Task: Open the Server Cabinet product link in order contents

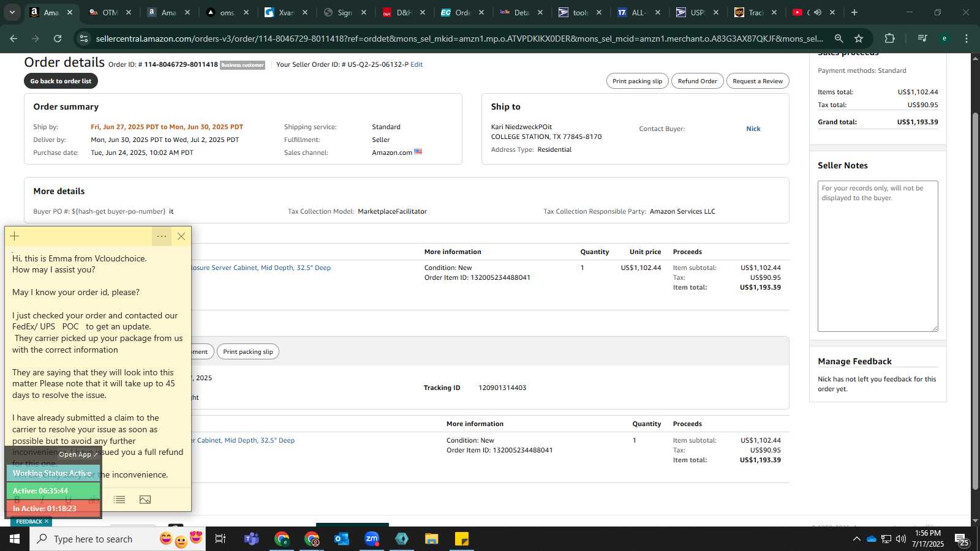Action: pos(262,268)
